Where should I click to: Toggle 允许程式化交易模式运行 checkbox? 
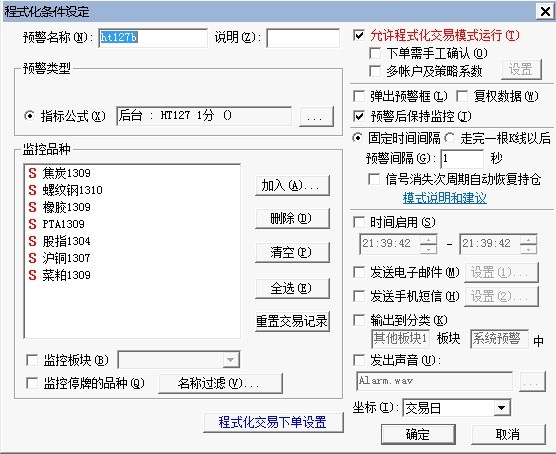tap(359, 35)
